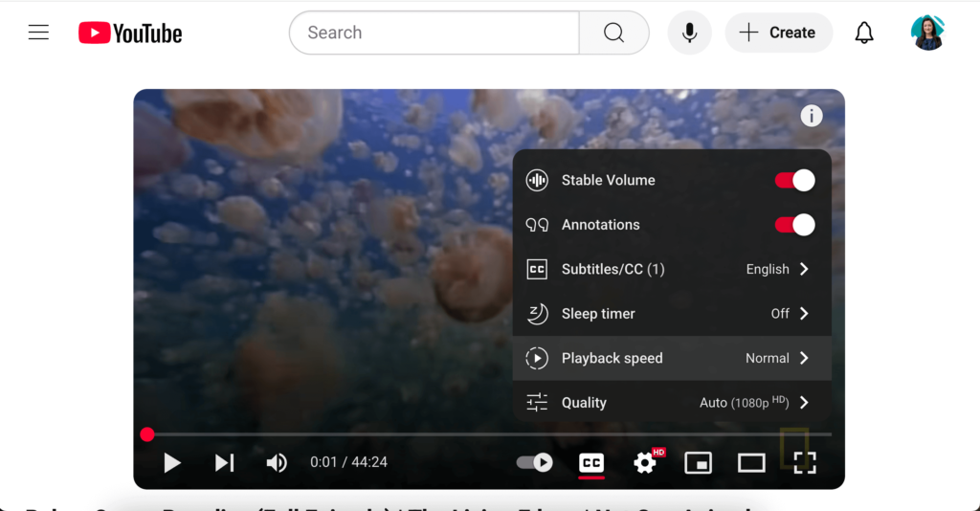Click the Subtitles CC box icon
Viewport: 980px width, 511px height.
pos(537,269)
